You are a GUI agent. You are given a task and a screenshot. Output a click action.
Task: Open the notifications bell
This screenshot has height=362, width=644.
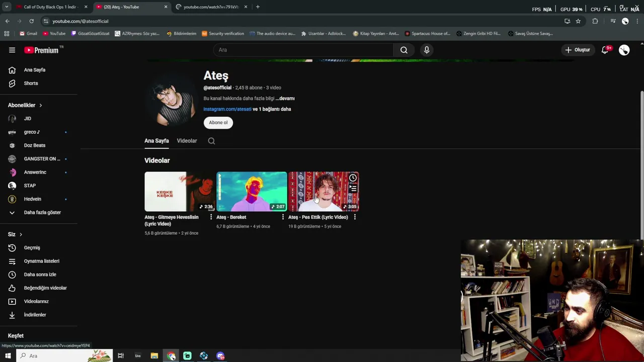605,50
